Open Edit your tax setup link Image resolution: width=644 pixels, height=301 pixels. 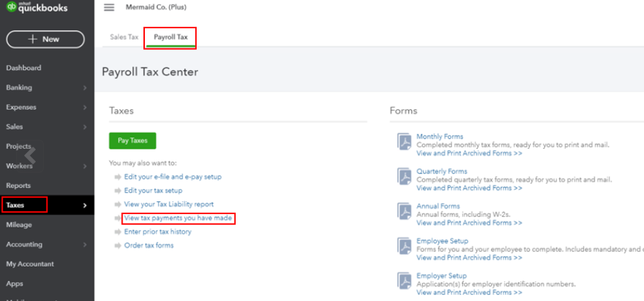click(x=153, y=191)
